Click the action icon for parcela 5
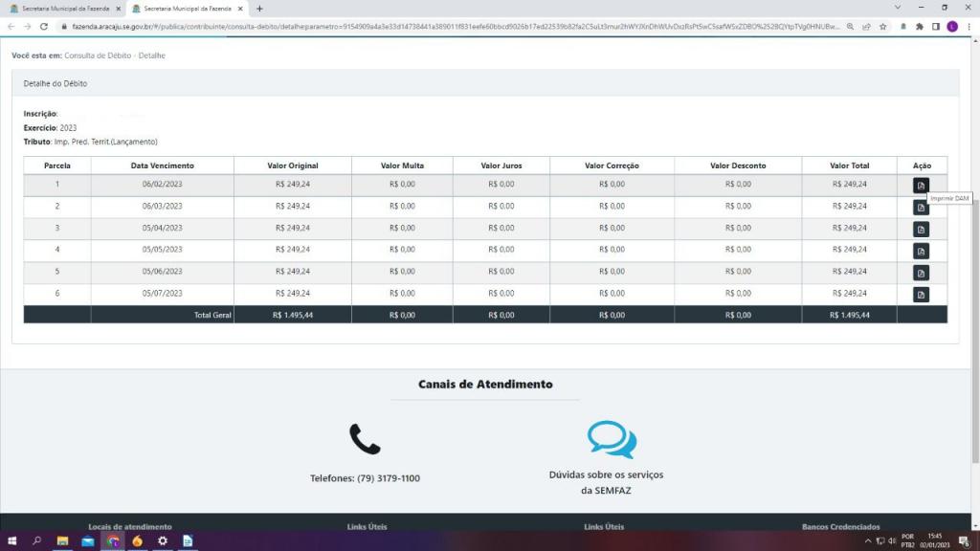Image resolution: width=980 pixels, height=551 pixels. pyautogui.click(x=921, y=273)
